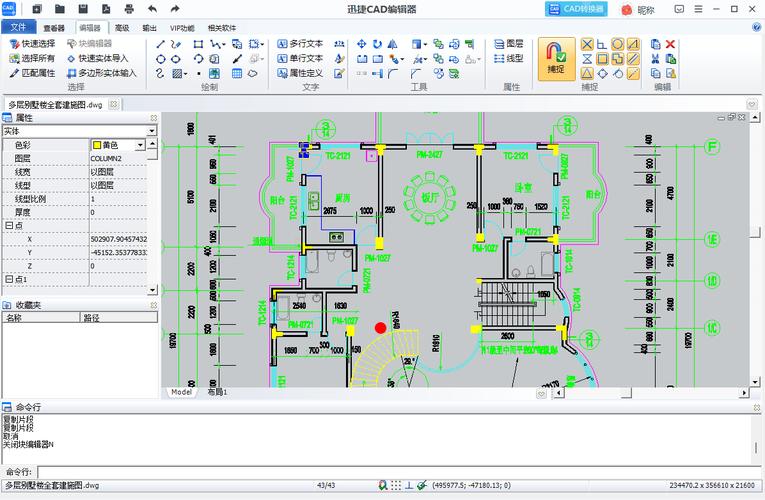Viewport: 765px width, 500px height.
Task: Select the Line drawing tool
Action: pos(160,44)
